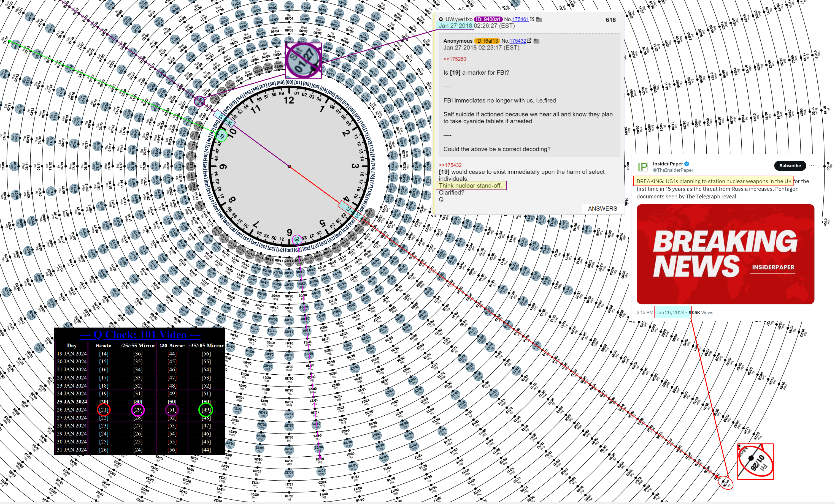Click ':35/:05 Mirror' column header
The height and width of the screenshot is (504, 835).
[x=206, y=345]
